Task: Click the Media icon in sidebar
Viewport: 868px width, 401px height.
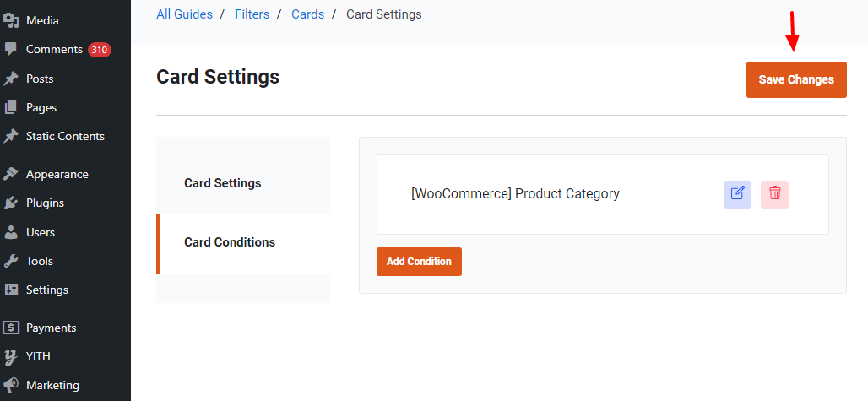Action: tap(11, 20)
